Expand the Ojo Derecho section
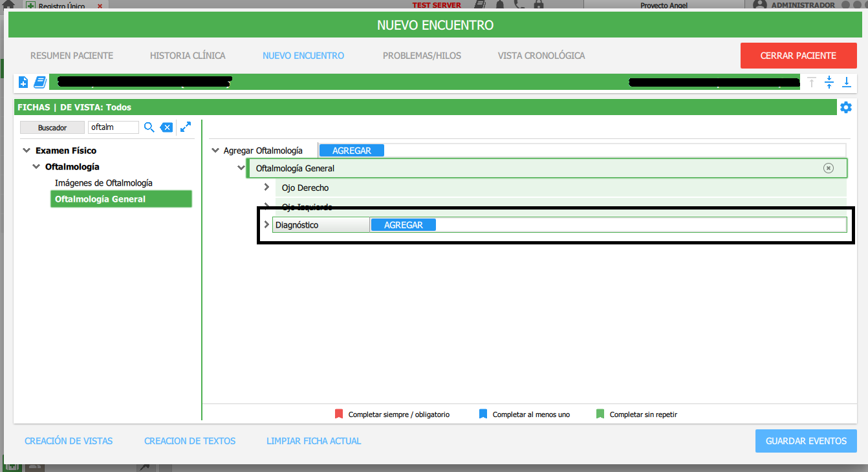The image size is (868, 472). click(266, 188)
